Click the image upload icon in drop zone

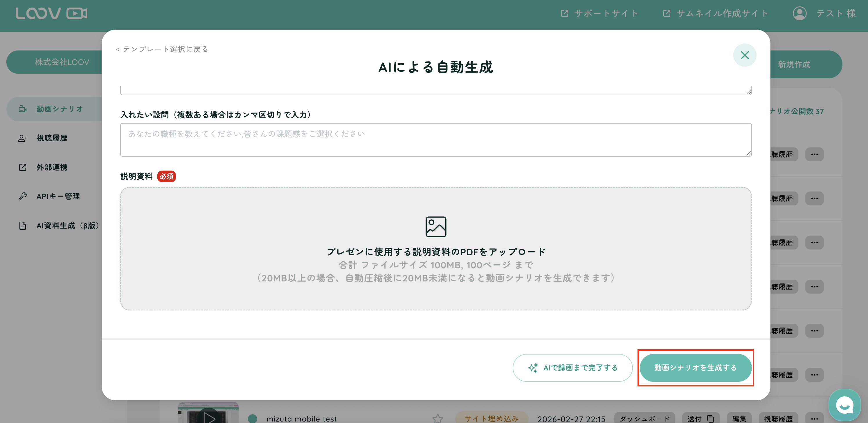(435, 227)
